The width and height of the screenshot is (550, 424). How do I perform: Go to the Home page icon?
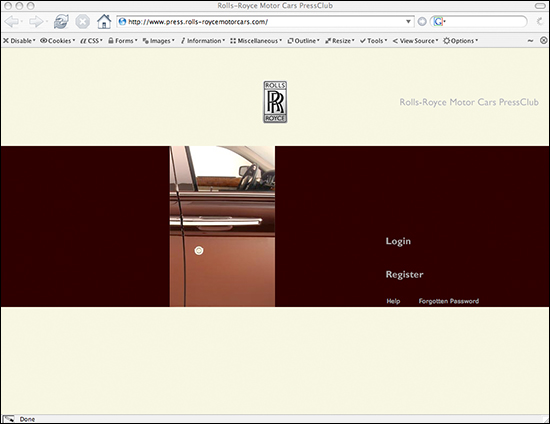tap(104, 21)
